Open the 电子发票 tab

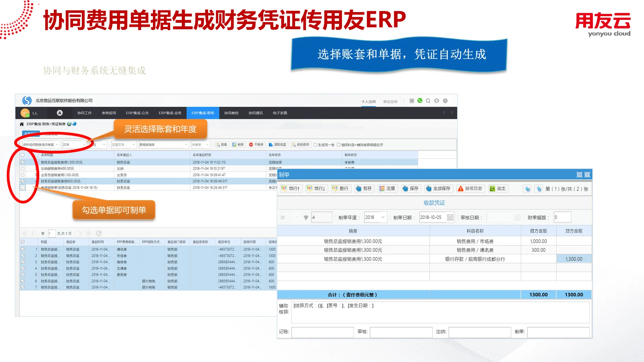click(280, 113)
